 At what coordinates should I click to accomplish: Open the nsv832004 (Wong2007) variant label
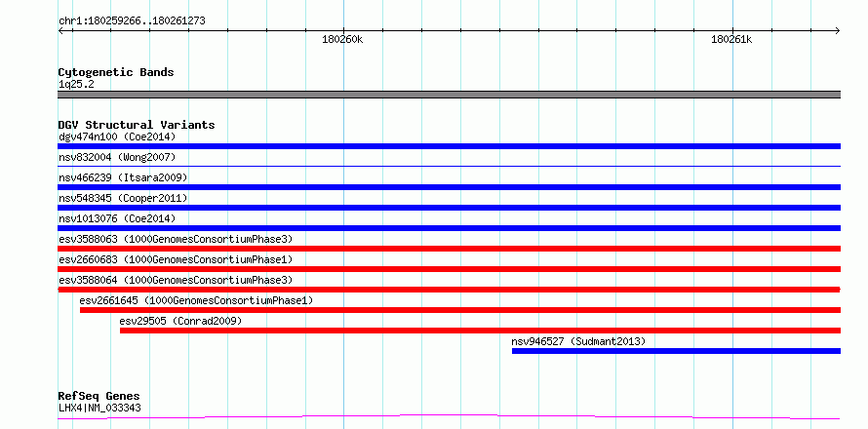[x=117, y=157]
